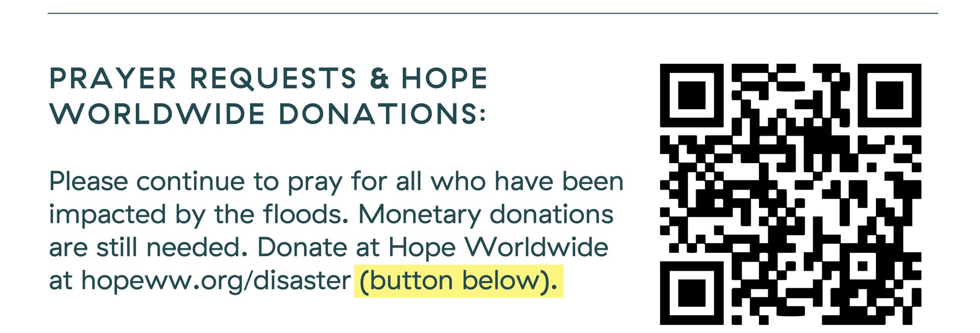
Task: Click the phrase 'who have been'
Action: click(x=527, y=182)
